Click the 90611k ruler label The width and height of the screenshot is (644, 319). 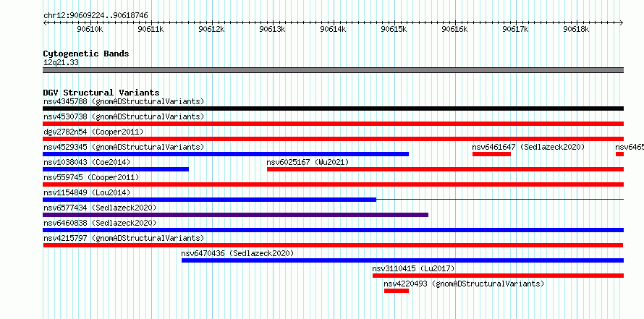click(x=151, y=29)
